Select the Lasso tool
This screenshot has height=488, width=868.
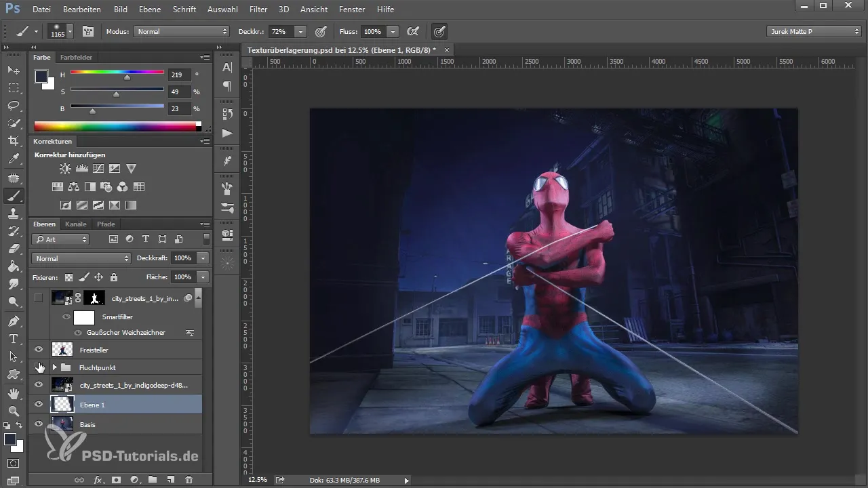point(14,106)
